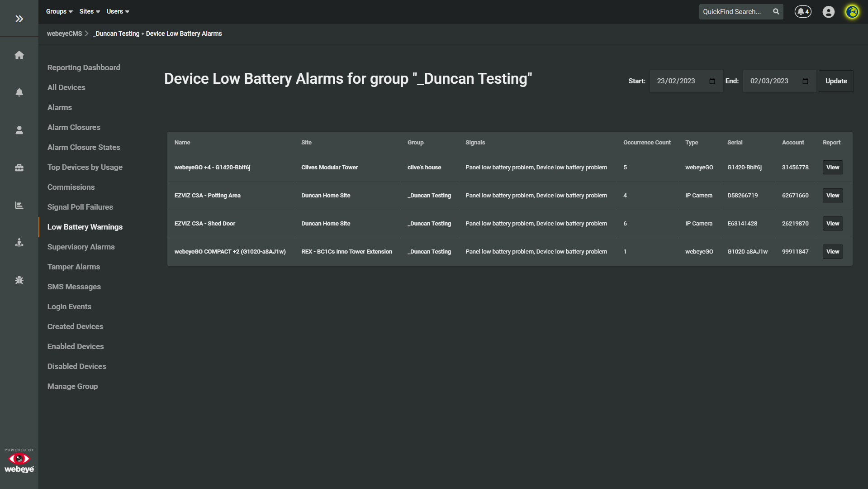
Task: View report for EZVIZ C3A - Shed Door
Action: point(832,224)
